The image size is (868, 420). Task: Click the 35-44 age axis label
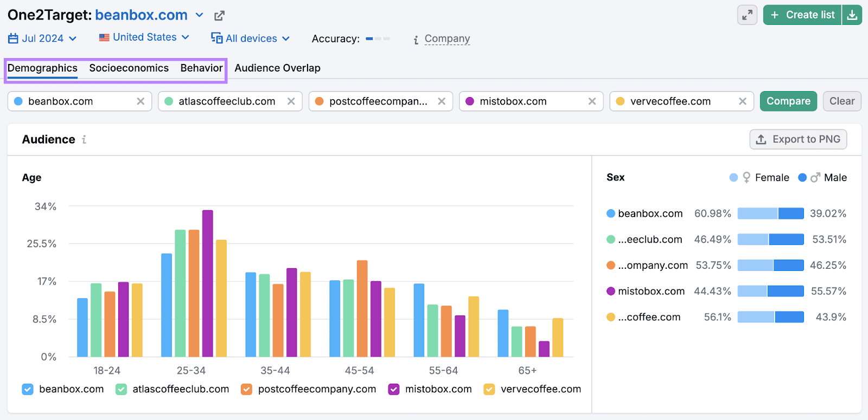coord(275,371)
